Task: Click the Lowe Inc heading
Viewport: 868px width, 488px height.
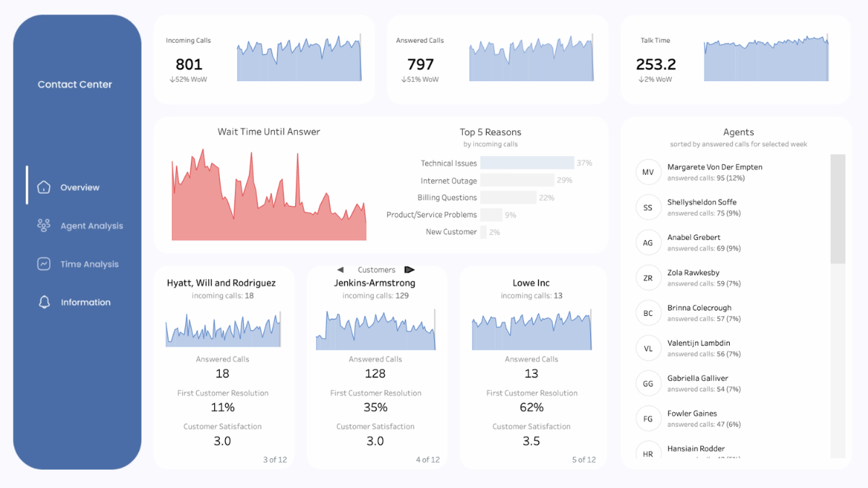Action: (532, 283)
